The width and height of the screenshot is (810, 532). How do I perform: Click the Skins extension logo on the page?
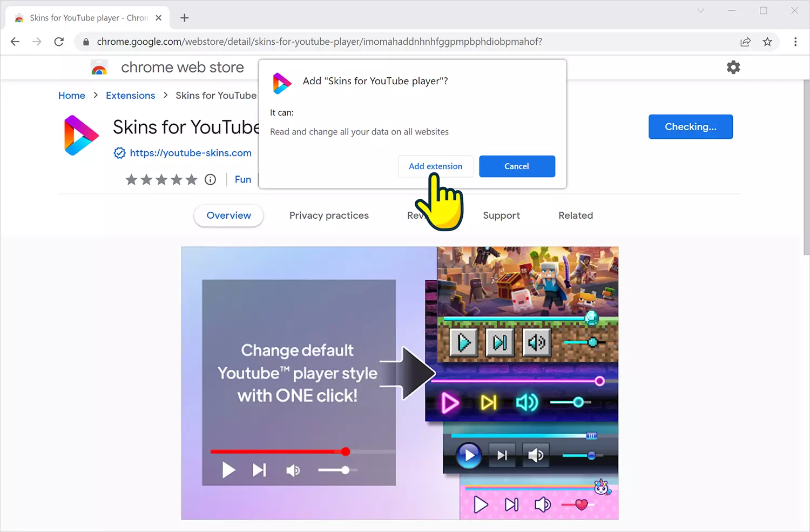pos(81,135)
